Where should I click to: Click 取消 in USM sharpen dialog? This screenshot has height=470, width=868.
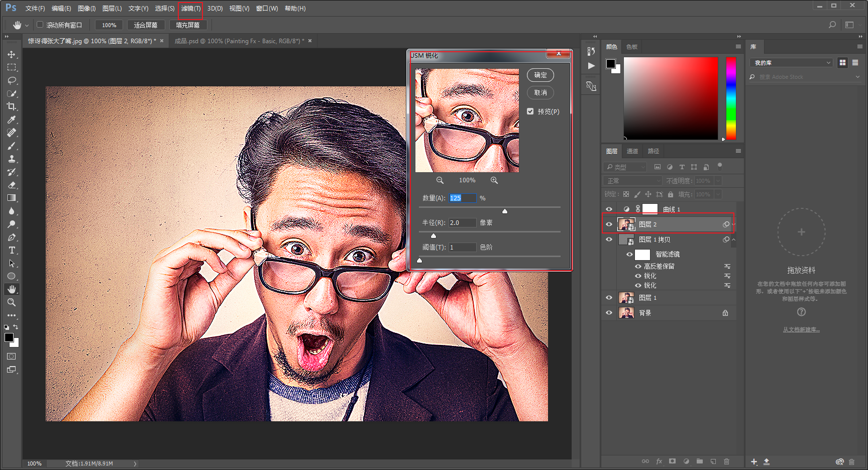pyautogui.click(x=540, y=93)
